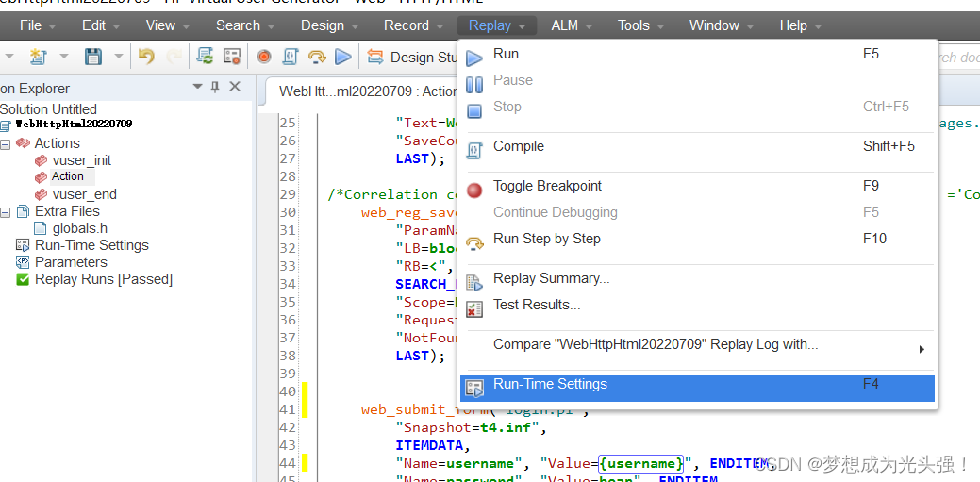This screenshot has height=482, width=980.
Task: Click the "Snapshot=t4.inf" code line
Action: pos(472,428)
